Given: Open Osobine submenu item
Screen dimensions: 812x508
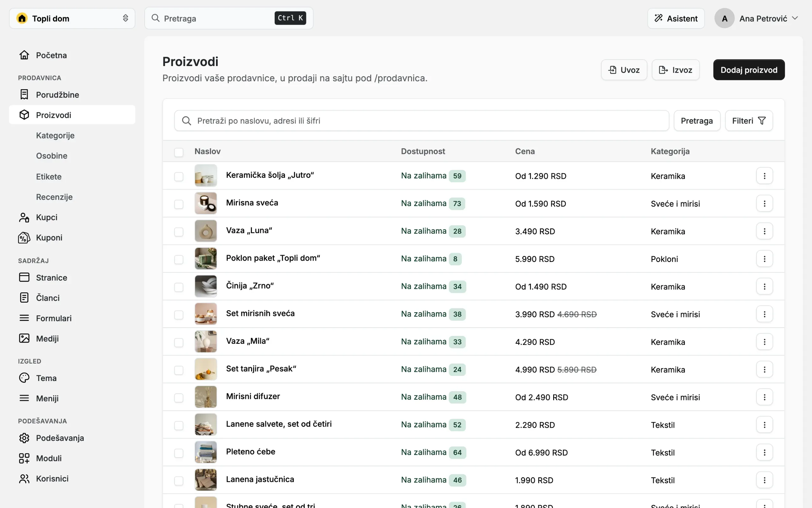Looking at the screenshot, I should tap(52, 156).
